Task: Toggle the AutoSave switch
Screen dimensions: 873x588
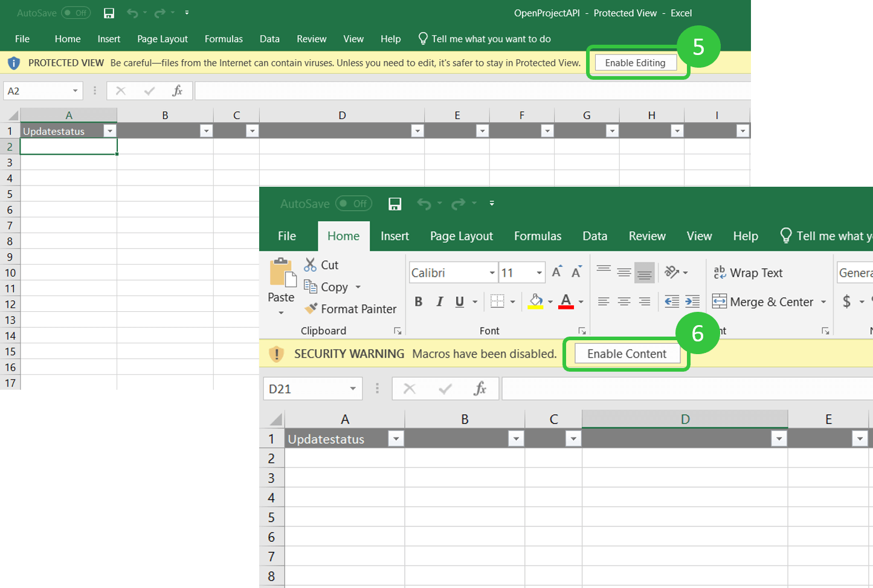Action: (354, 204)
